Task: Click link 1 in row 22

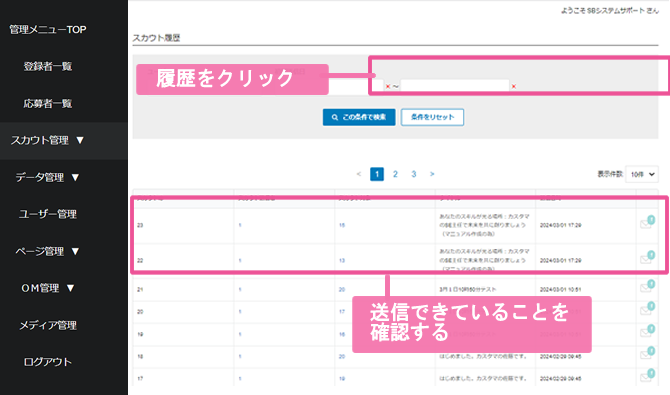Action: 240,260
